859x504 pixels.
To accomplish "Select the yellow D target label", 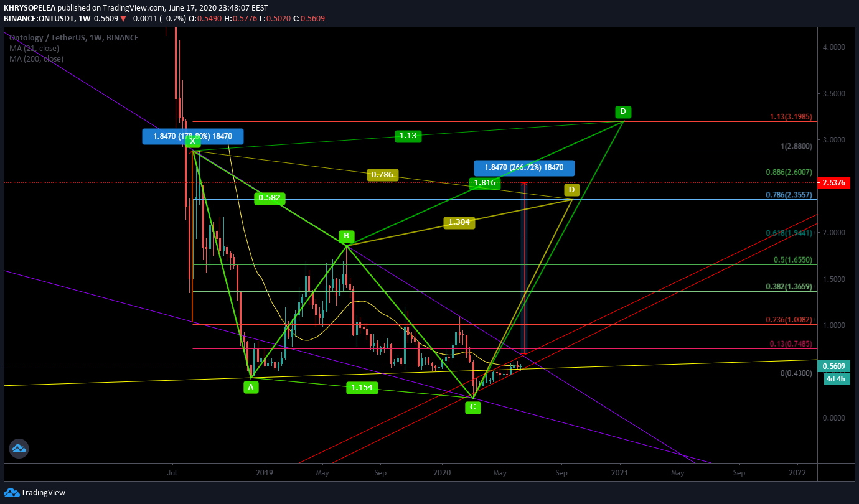I will point(572,189).
